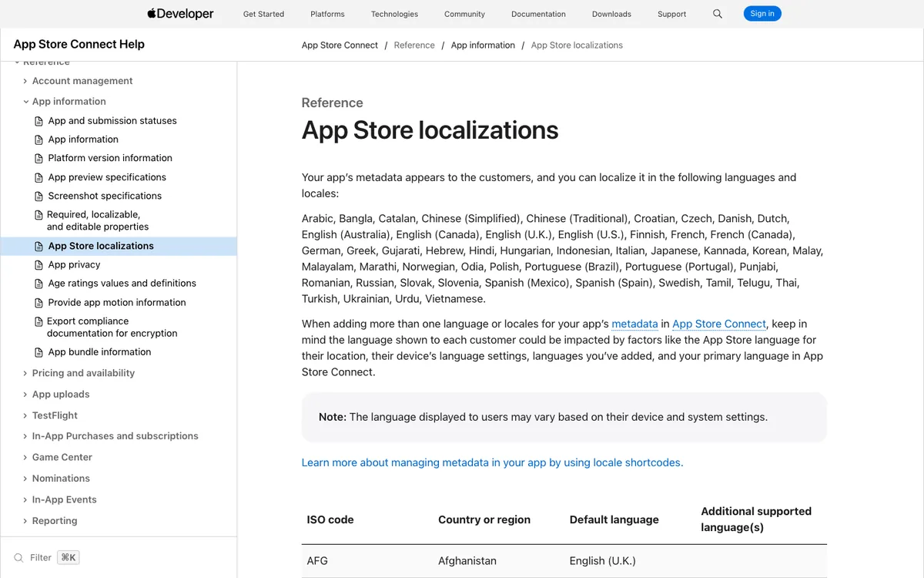Open Age ratings values and definitions page
Viewport: 924px width, 578px height.
122,284
